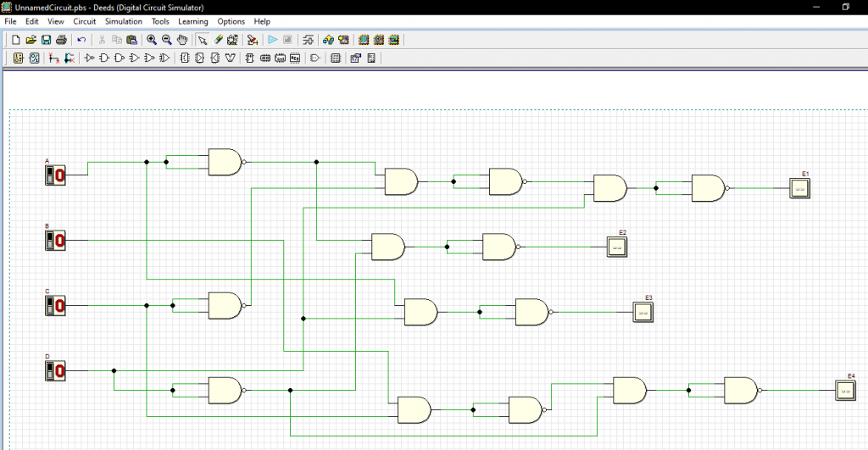Open a circuit file with the folder icon
868x450 pixels.
pyautogui.click(x=31, y=40)
